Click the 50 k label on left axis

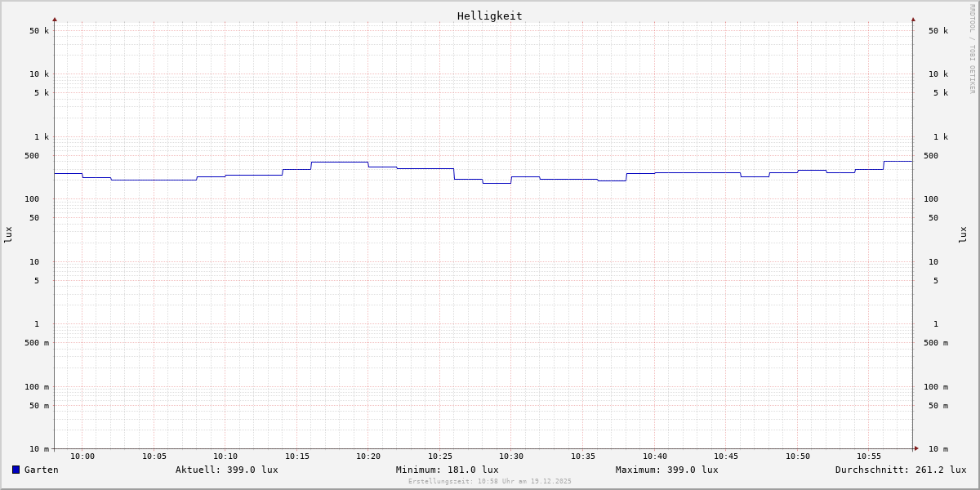click(39, 31)
